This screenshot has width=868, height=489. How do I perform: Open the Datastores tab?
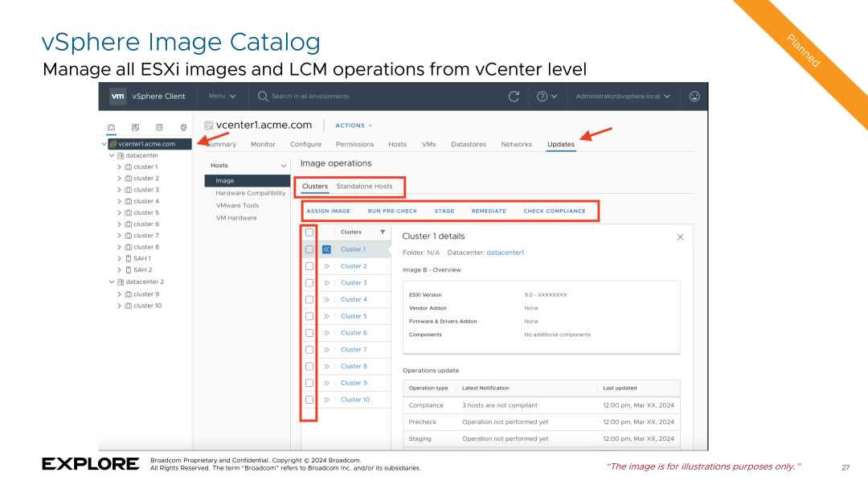pyautogui.click(x=469, y=144)
